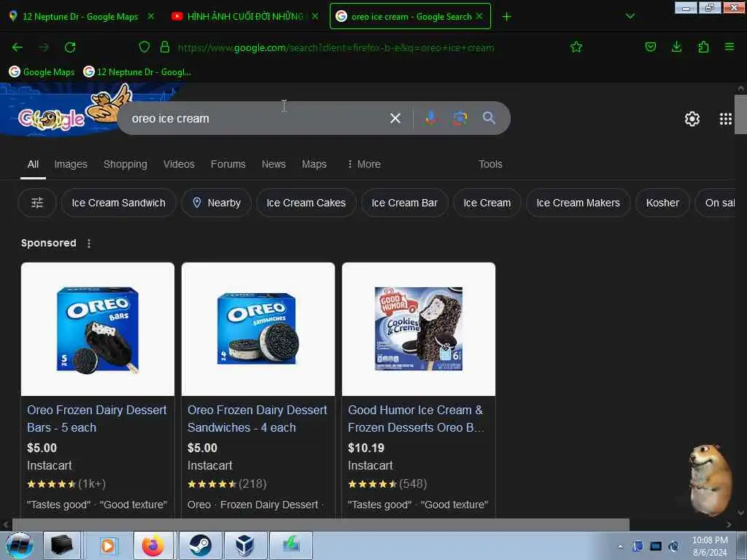Open the Tools search options

point(490,164)
